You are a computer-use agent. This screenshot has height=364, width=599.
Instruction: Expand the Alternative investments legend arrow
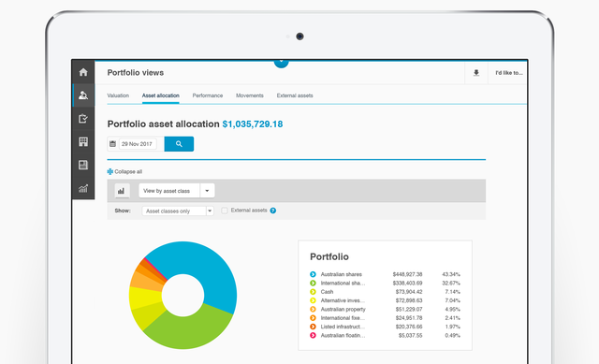(x=313, y=300)
